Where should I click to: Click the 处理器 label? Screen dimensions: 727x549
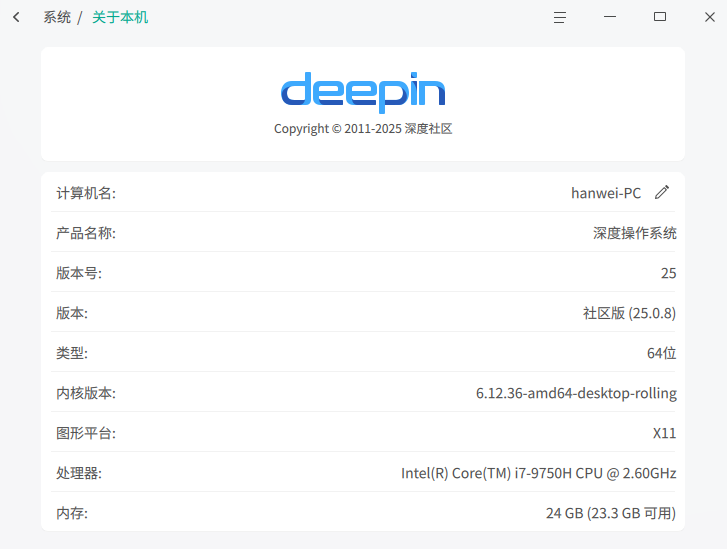pyautogui.click(x=79, y=473)
